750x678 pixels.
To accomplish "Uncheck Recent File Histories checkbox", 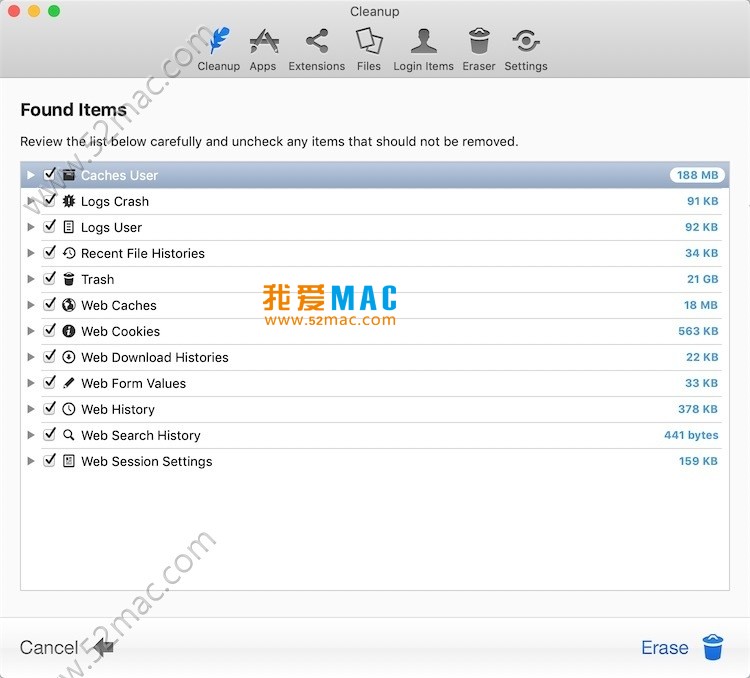I will [50, 252].
